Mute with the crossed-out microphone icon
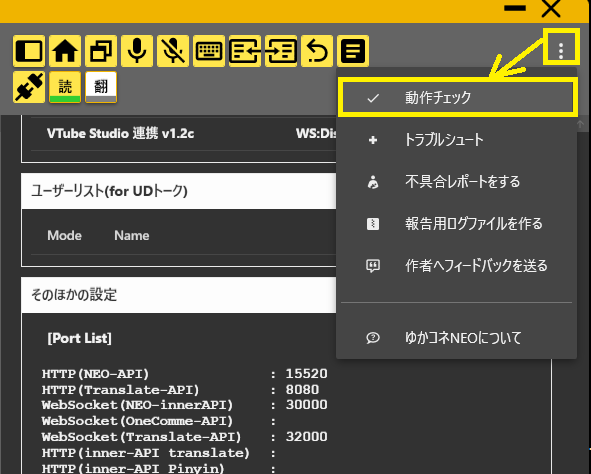Image resolution: width=591 pixels, height=474 pixels. [173, 51]
